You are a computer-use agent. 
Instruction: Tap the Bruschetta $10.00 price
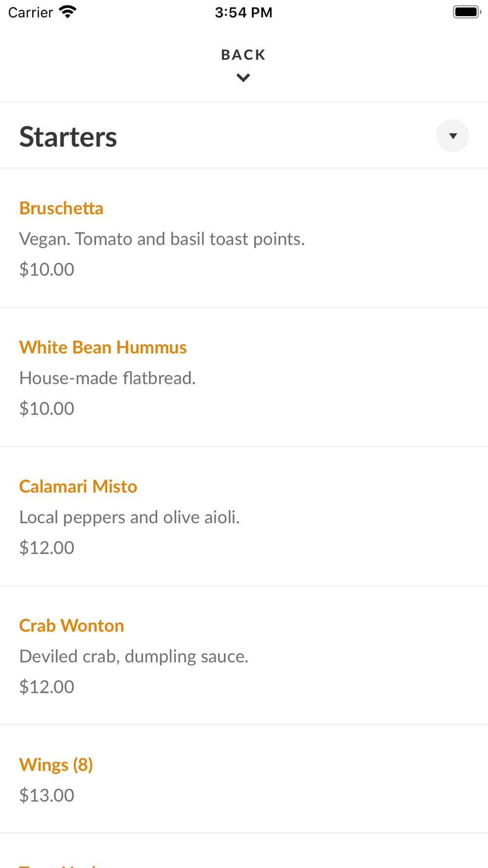click(x=47, y=269)
